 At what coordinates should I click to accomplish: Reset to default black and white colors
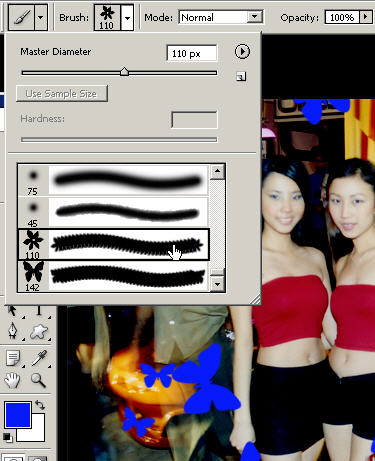pos(8,437)
